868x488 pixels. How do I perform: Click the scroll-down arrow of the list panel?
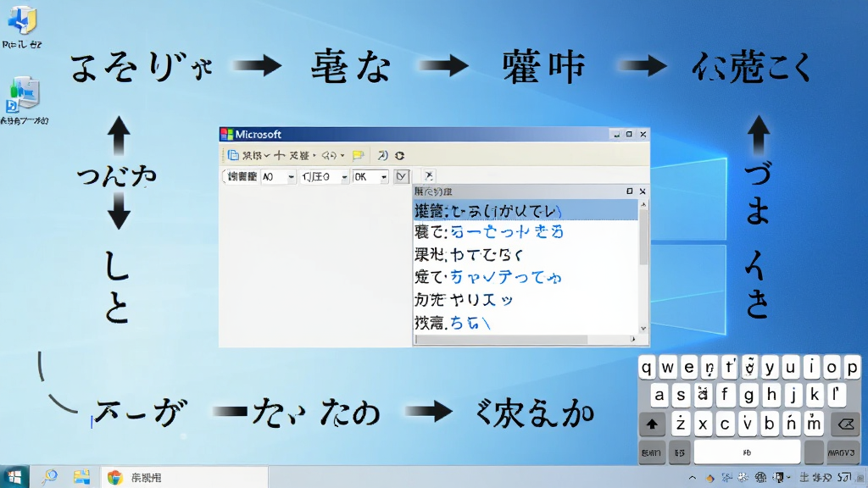(x=643, y=328)
